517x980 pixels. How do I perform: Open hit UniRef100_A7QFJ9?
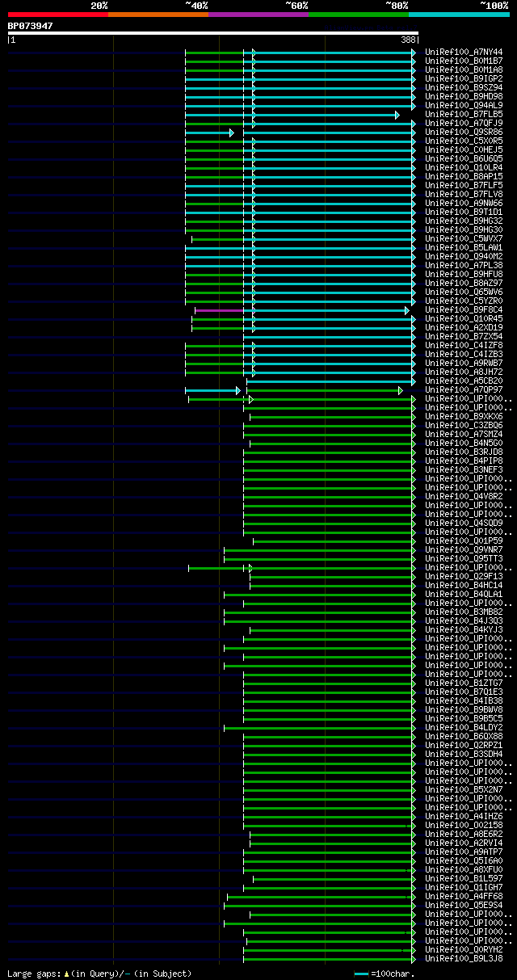[x=464, y=123]
